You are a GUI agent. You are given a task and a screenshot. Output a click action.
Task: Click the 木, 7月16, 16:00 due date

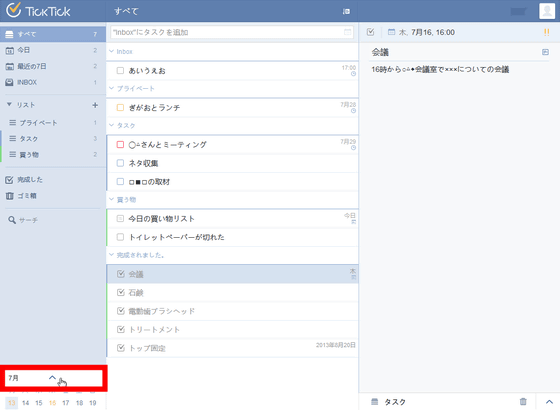coord(427,32)
